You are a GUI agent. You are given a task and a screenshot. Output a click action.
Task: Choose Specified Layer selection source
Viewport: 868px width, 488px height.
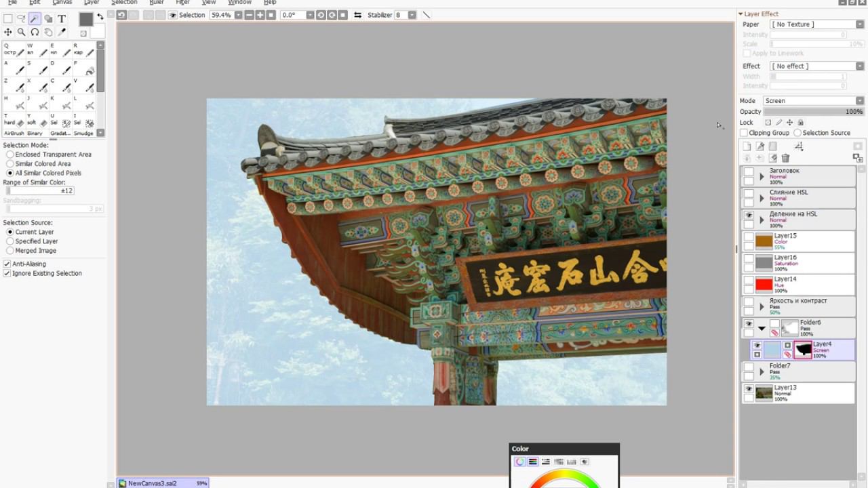10,241
